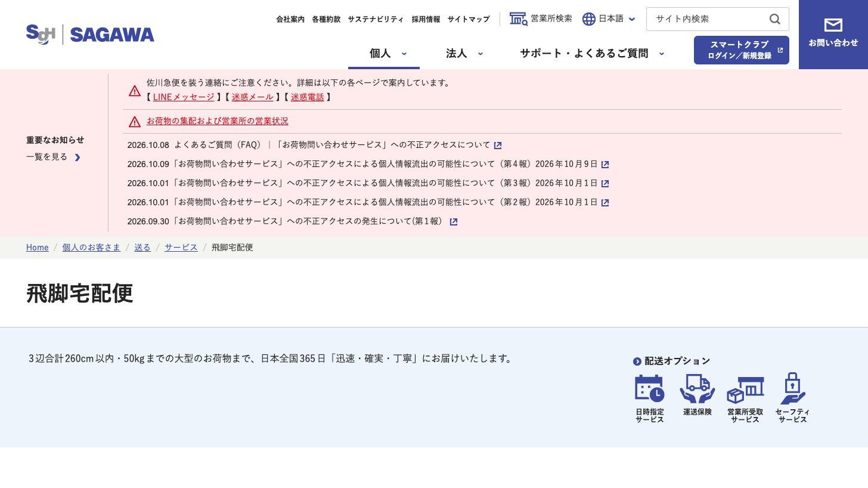The height and width of the screenshot is (488, 868).
Task: Click the search magnifier icon
Action: pyautogui.click(x=774, y=19)
